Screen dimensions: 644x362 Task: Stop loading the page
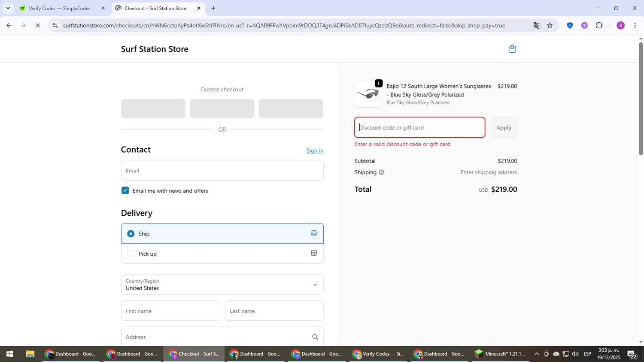(x=38, y=25)
